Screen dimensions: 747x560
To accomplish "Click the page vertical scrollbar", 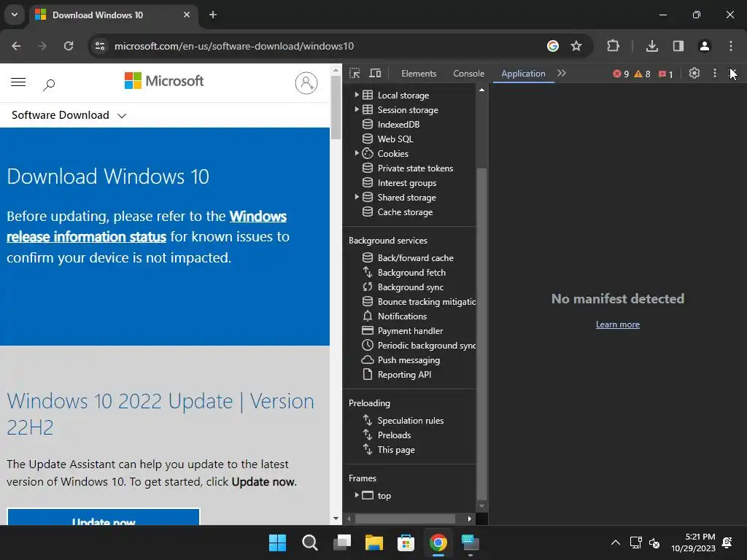I will (x=336, y=107).
